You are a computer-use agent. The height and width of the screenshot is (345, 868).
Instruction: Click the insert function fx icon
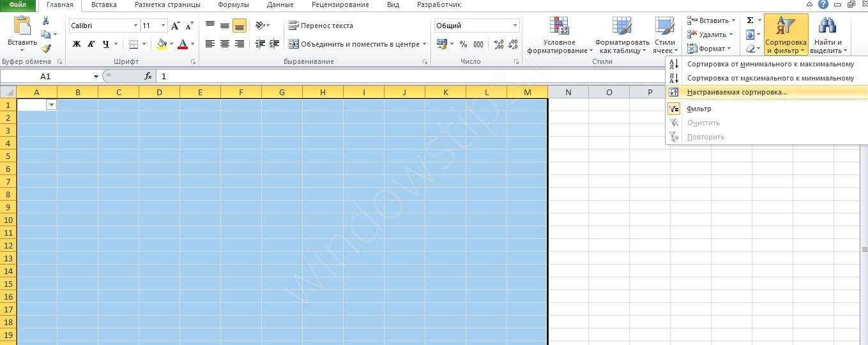coord(148,76)
